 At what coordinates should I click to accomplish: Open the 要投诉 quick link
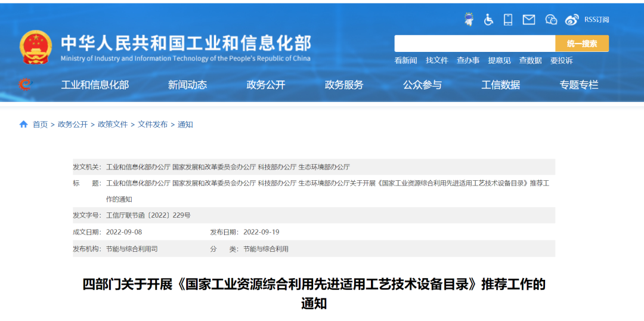click(x=562, y=60)
